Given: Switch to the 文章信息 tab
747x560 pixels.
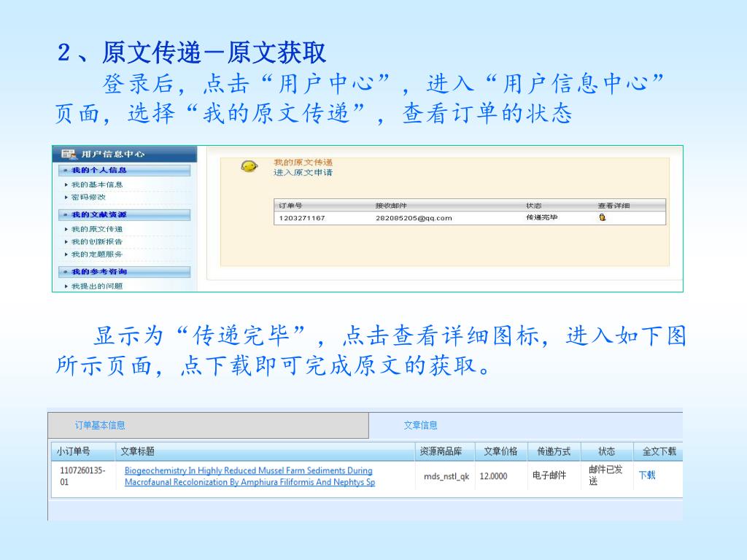Looking at the screenshot, I should pyautogui.click(x=420, y=425).
